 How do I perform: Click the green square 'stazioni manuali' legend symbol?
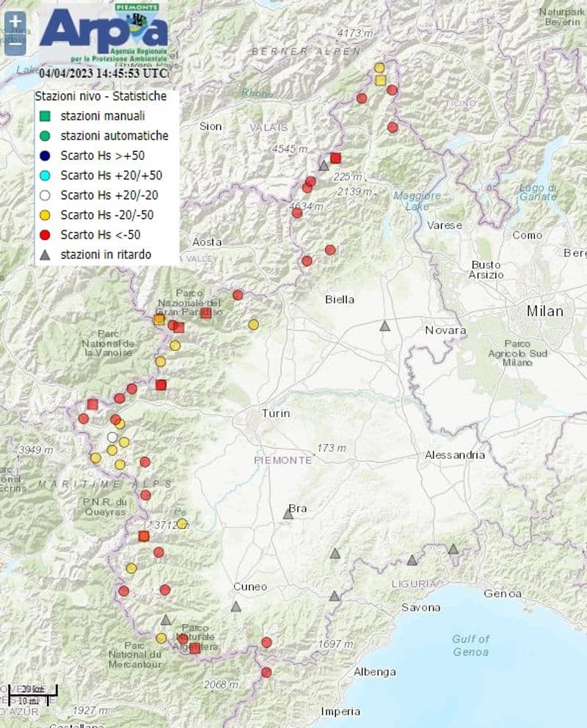(45, 116)
